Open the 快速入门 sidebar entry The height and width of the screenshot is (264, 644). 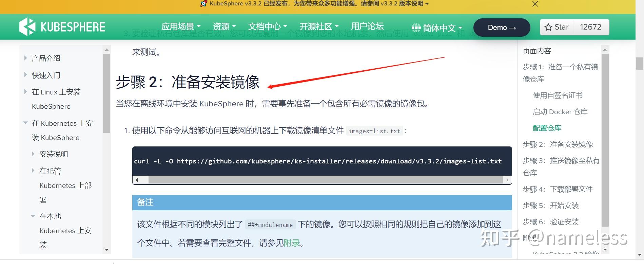pos(46,75)
